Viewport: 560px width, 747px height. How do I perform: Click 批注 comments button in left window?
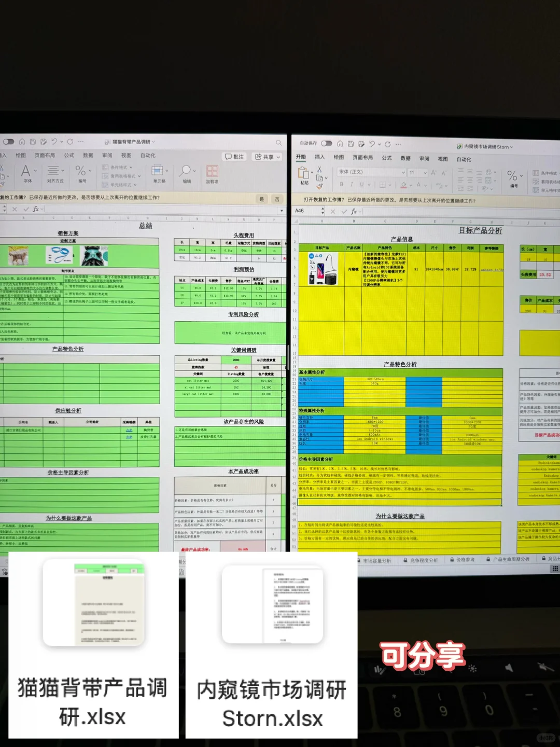tap(234, 156)
